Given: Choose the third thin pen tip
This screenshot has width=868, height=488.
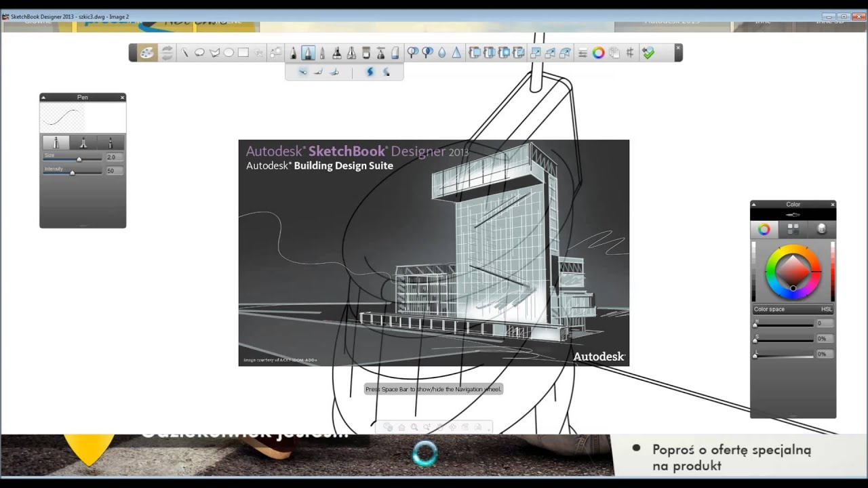Looking at the screenshot, I should (x=109, y=142).
